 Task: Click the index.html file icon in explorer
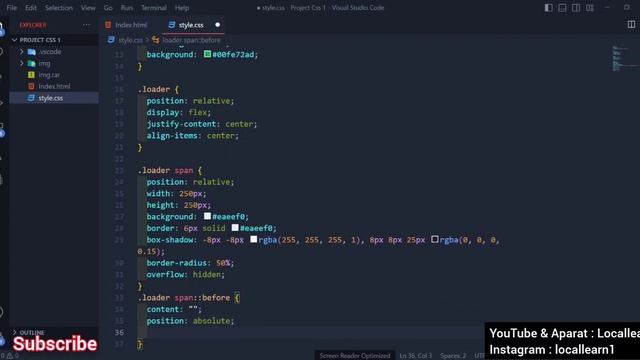pos(31,87)
